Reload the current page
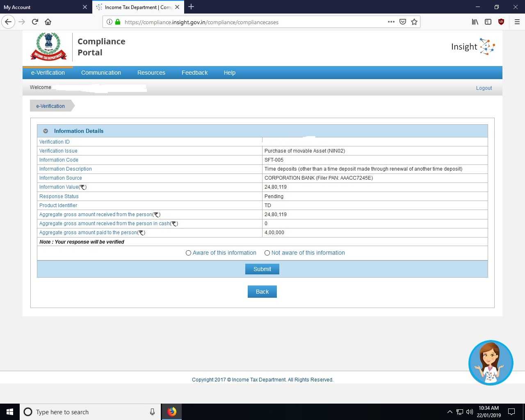The height and width of the screenshot is (420, 525). pyautogui.click(x=35, y=22)
